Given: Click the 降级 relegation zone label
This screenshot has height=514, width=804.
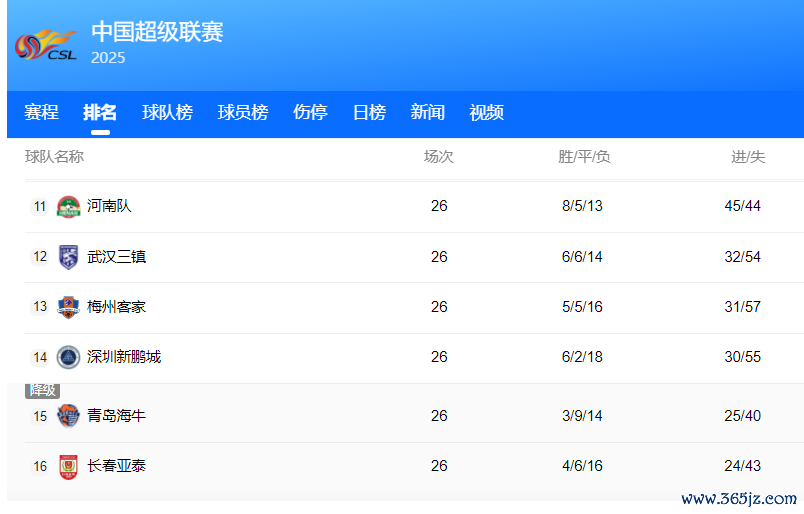Looking at the screenshot, I should [42, 390].
